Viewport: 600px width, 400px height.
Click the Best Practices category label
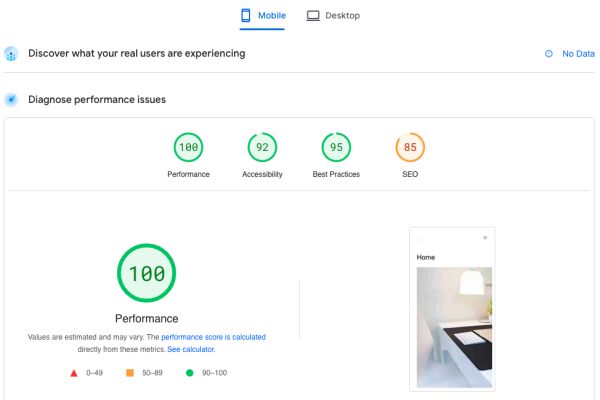coord(336,174)
